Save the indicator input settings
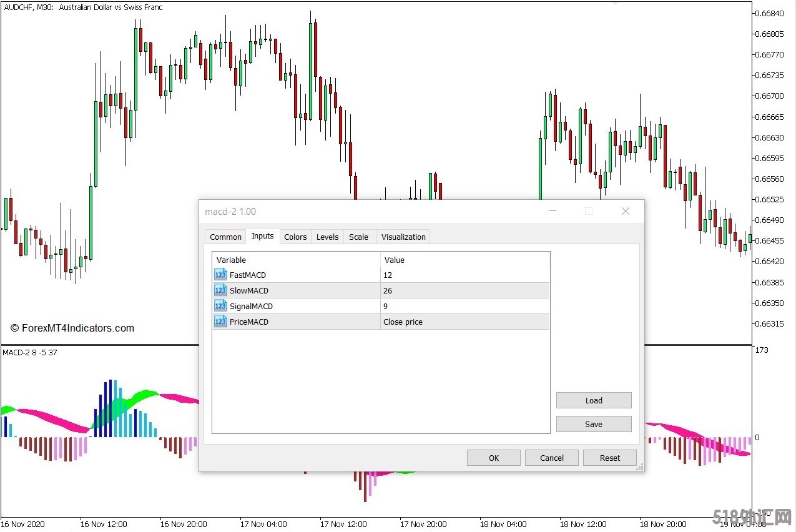This screenshot has height=532, width=796. click(x=593, y=424)
